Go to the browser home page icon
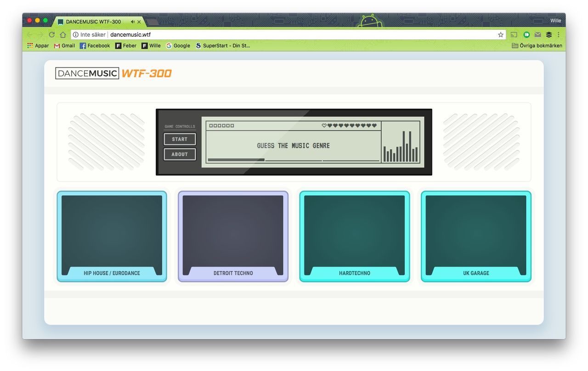Screen dimensions: 588x371 point(63,34)
